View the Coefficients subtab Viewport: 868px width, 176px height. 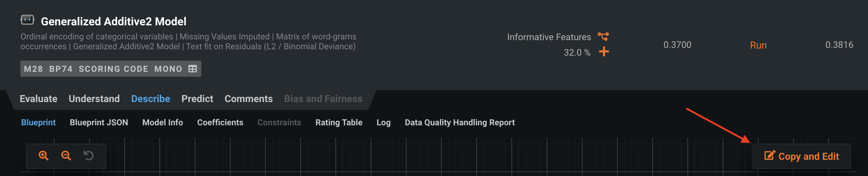(x=220, y=122)
